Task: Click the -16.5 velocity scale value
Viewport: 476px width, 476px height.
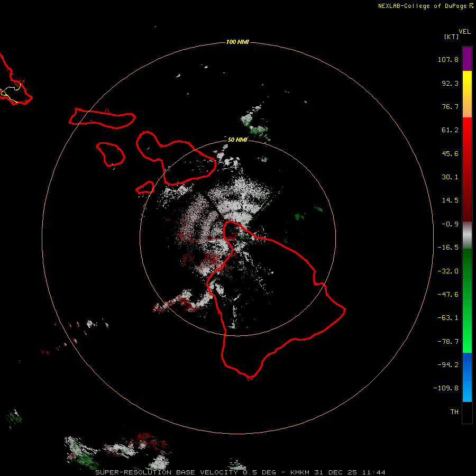Action: coord(448,248)
